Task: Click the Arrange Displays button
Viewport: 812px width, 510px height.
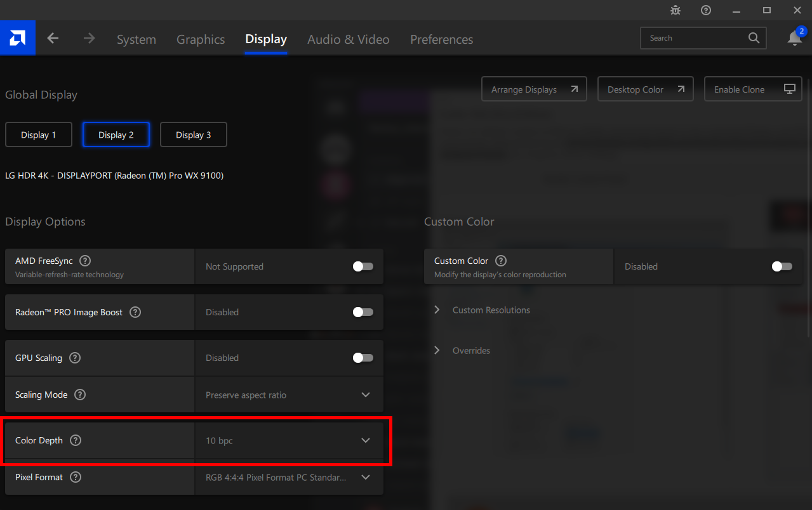Action: tap(534, 89)
